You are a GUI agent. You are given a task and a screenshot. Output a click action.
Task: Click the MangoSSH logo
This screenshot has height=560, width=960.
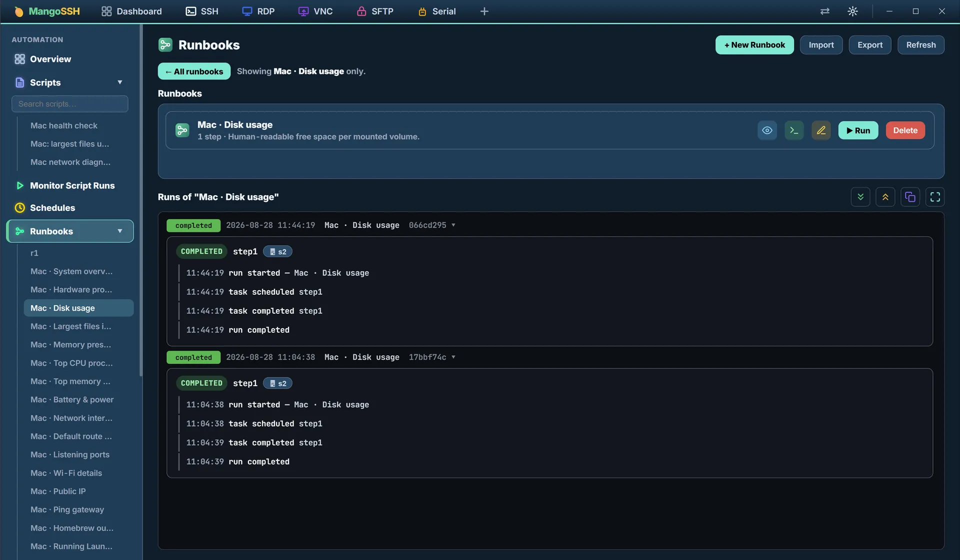pos(47,11)
